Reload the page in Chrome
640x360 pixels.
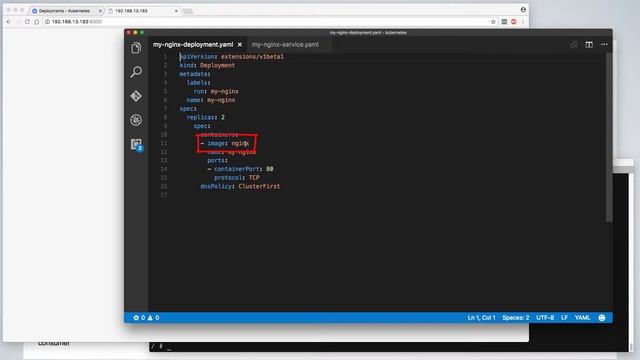pos(27,22)
